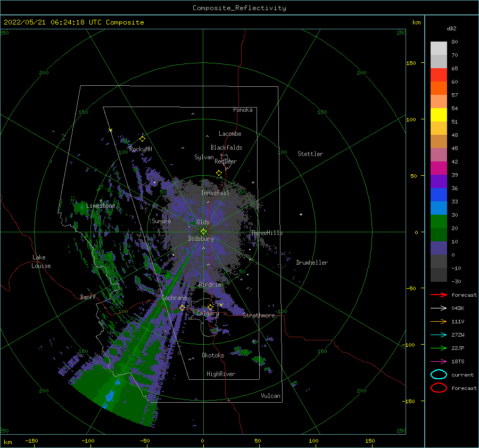The width and height of the screenshot is (479, 448).
Task: Click the Blackfalds label
Action: (x=226, y=148)
